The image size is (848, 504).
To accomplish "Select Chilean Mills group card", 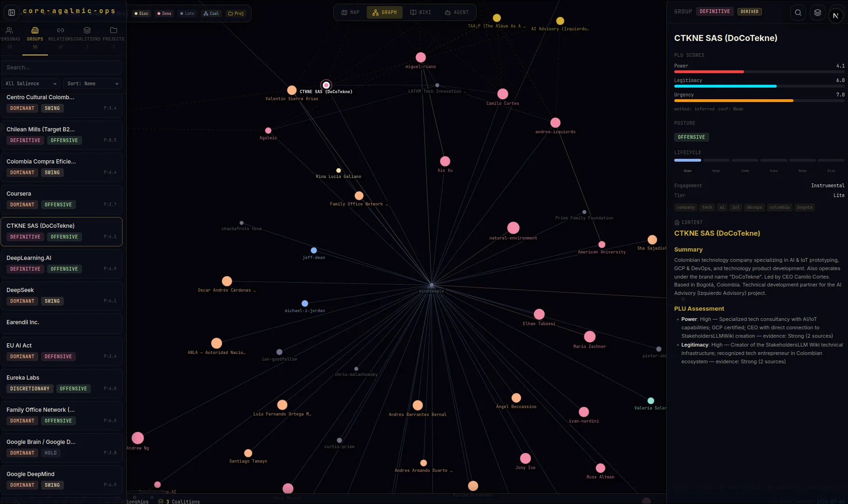I will (x=62, y=135).
